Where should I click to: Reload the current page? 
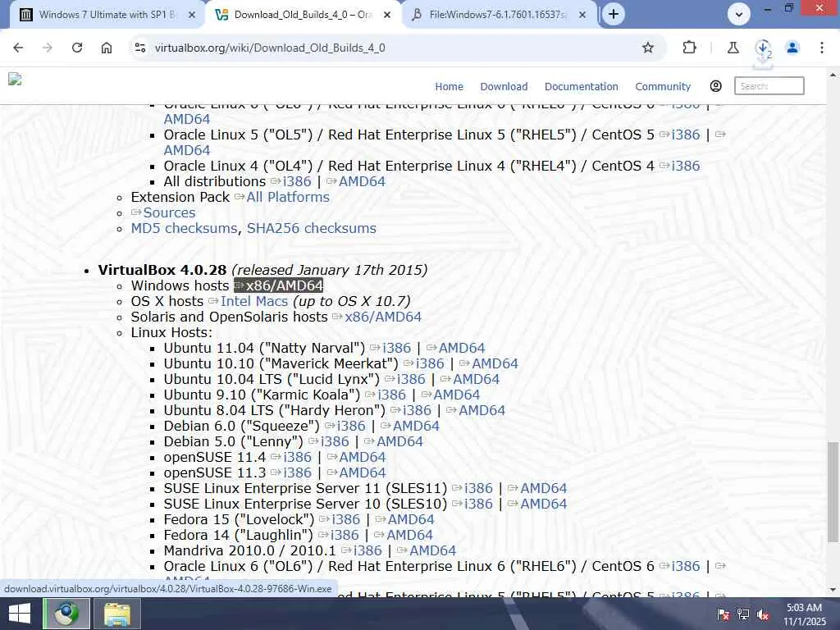tap(77, 48)
